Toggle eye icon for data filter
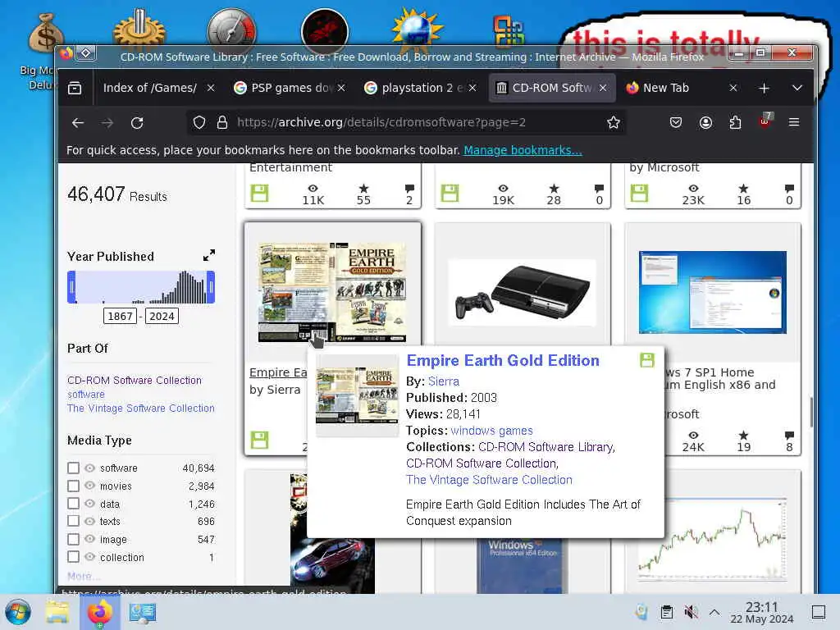840x630 pixels. coord(90,504)
